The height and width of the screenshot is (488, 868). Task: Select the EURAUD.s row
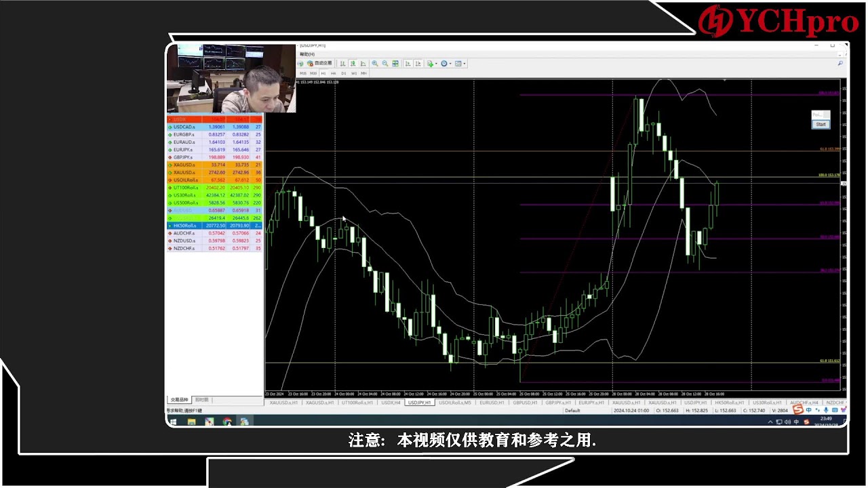[214, 142]
